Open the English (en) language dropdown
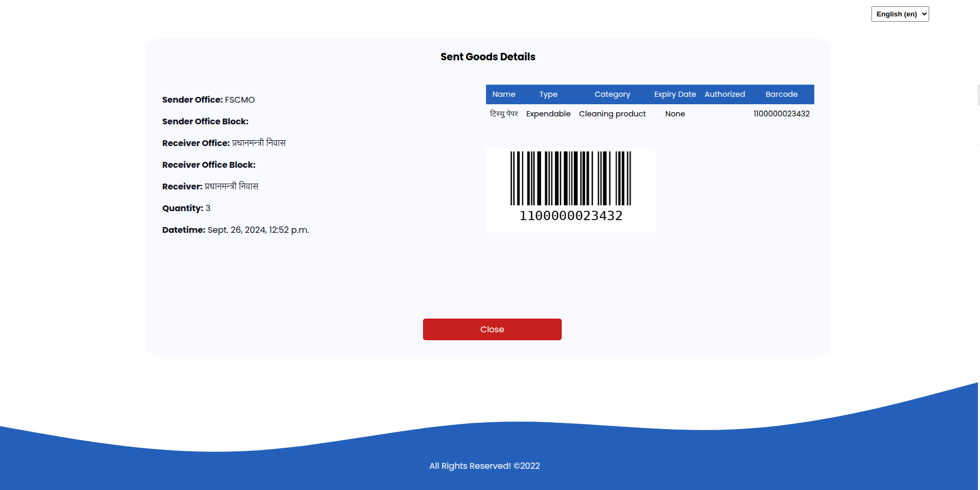Image resolution: width=980 pixels, height=490 pixels. pos(900,14)
